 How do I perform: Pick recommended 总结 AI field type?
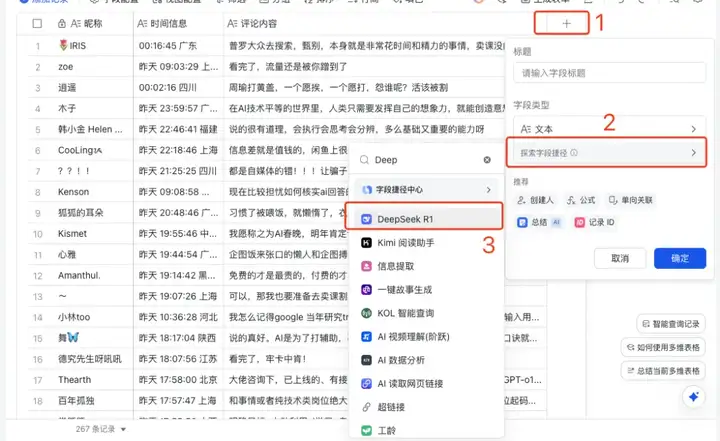[x=539, y=222]
